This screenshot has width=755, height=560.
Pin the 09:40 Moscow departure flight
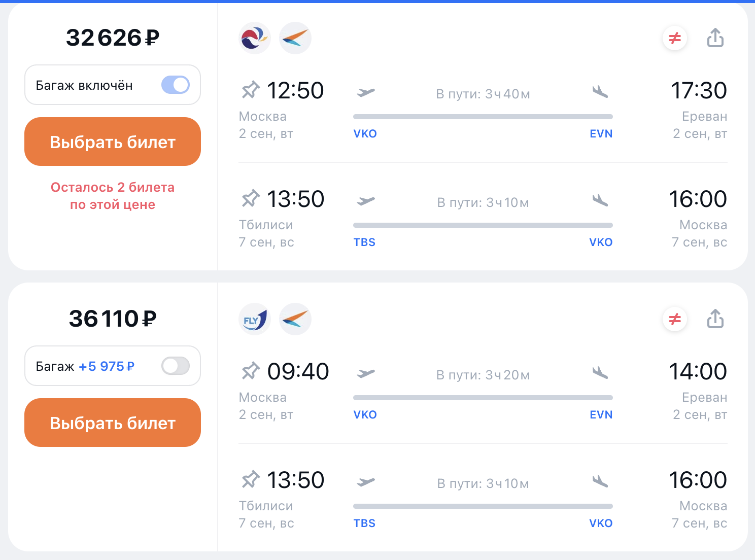251,371
